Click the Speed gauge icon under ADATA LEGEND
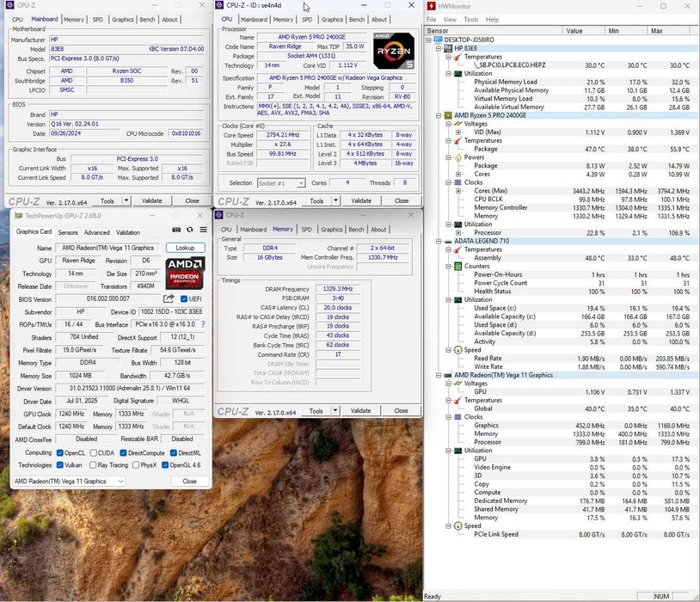Viewport: 700px width, 602px height. [458, 350]
